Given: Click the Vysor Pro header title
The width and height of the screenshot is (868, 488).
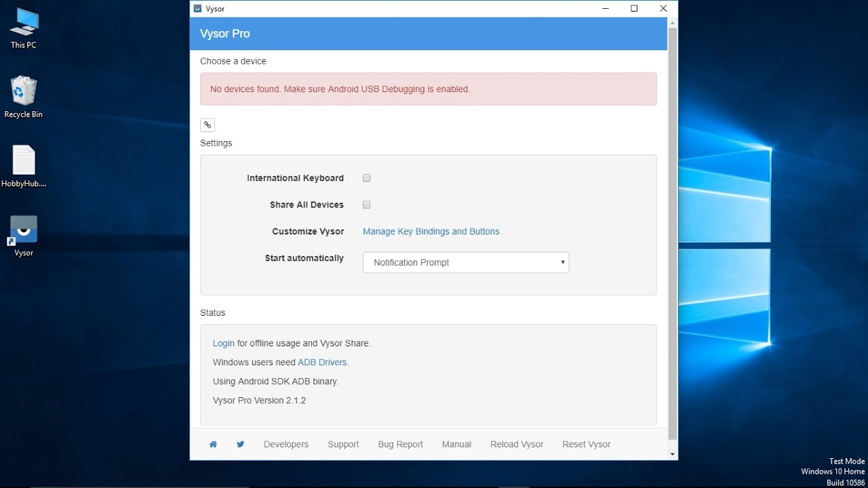Looking at the screenshot, I should (225, 34).
